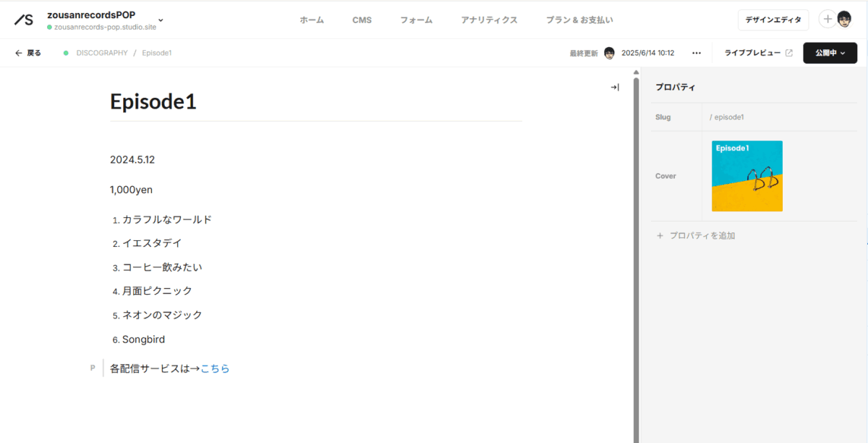Open the 公開中 publish status dropdown
This screenshot has width=868, height=443.
(x=830, y=53)
